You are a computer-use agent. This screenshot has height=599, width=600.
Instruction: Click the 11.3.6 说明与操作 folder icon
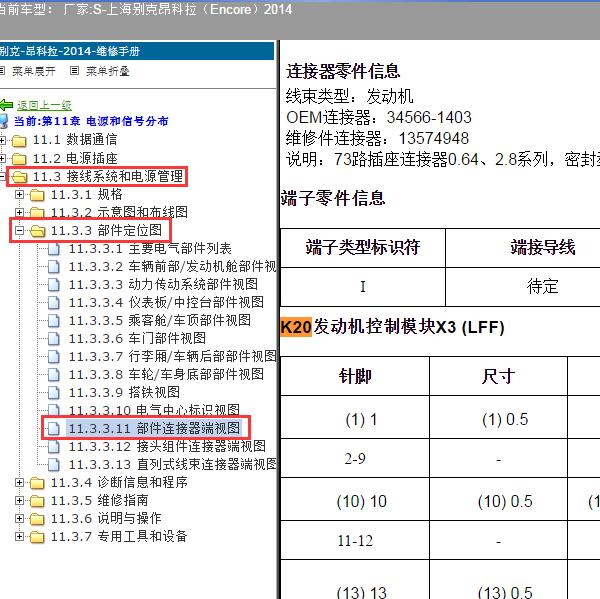[x=37, y=519]
